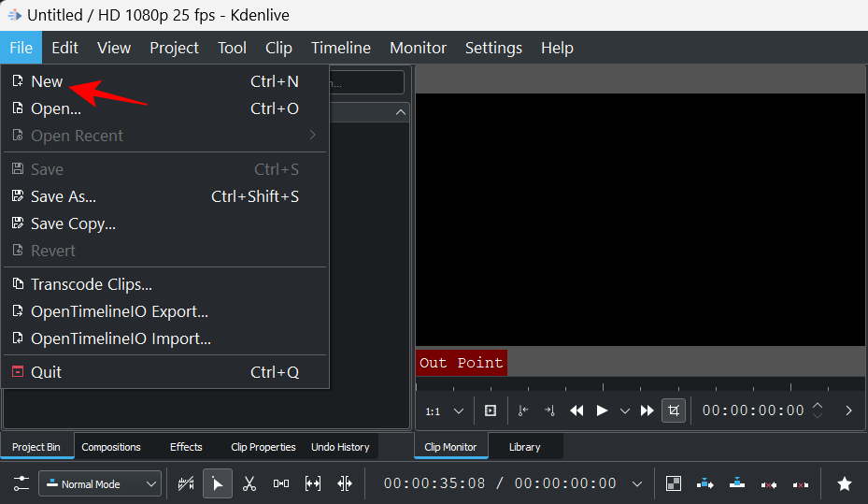
Task: Toggle the monitor crop zone button
Action: pos(673,410)
